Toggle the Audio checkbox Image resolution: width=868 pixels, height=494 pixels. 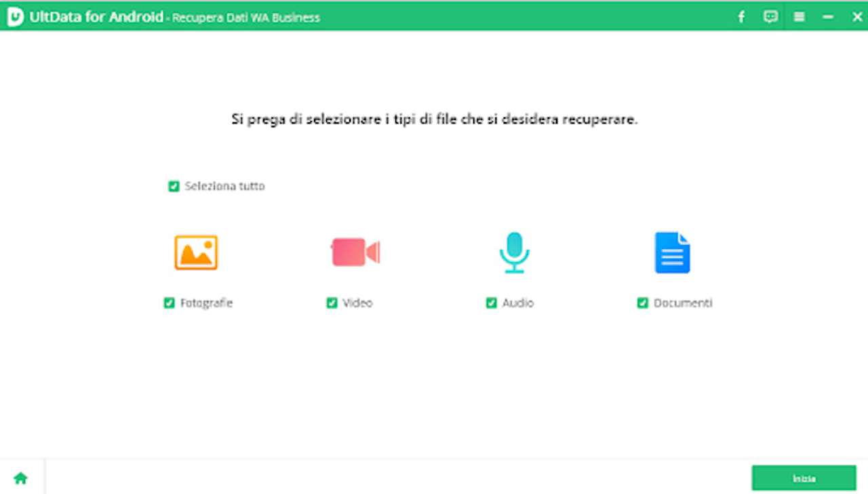(492, 303)
